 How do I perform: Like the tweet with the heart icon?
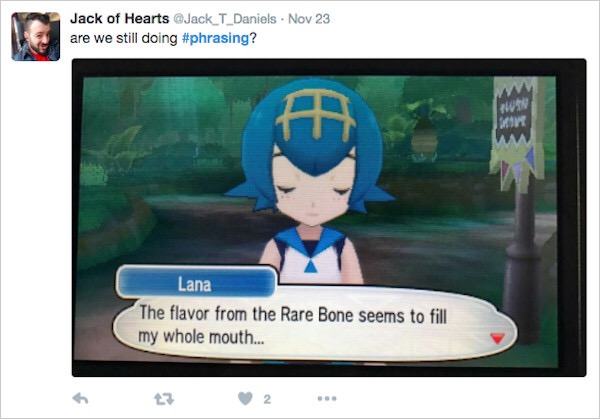tap(245, 399)
